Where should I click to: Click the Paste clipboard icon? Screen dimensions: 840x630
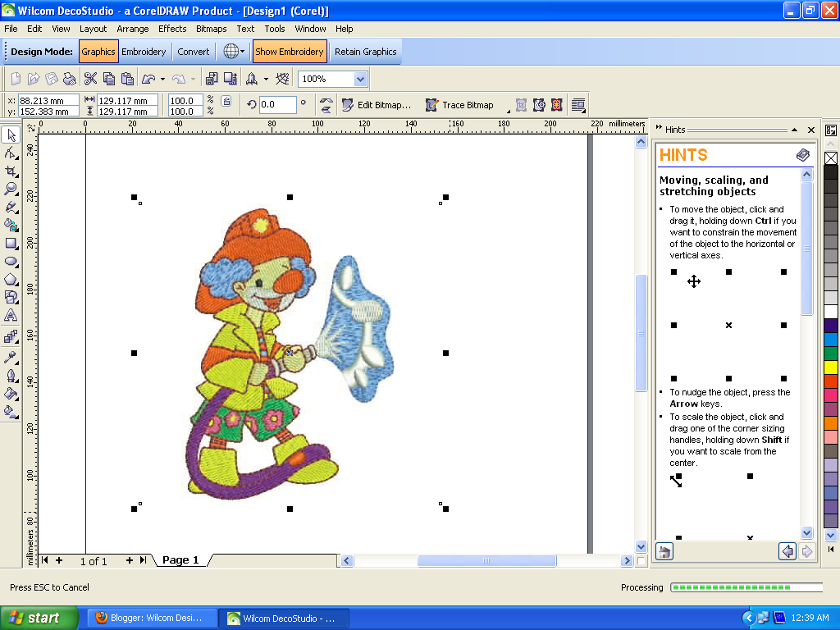pos(127,79)
